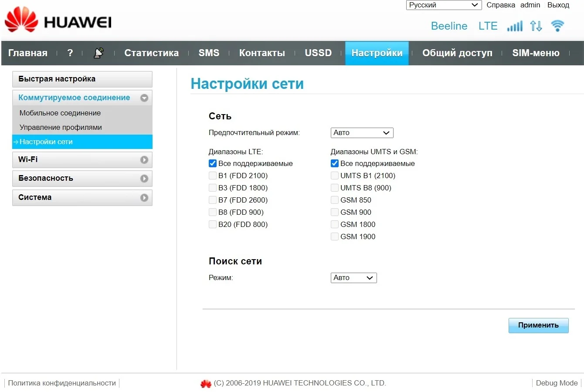Open the network search Режим dropdown
This screenshot has height=392, width=584.
(354, 278)
